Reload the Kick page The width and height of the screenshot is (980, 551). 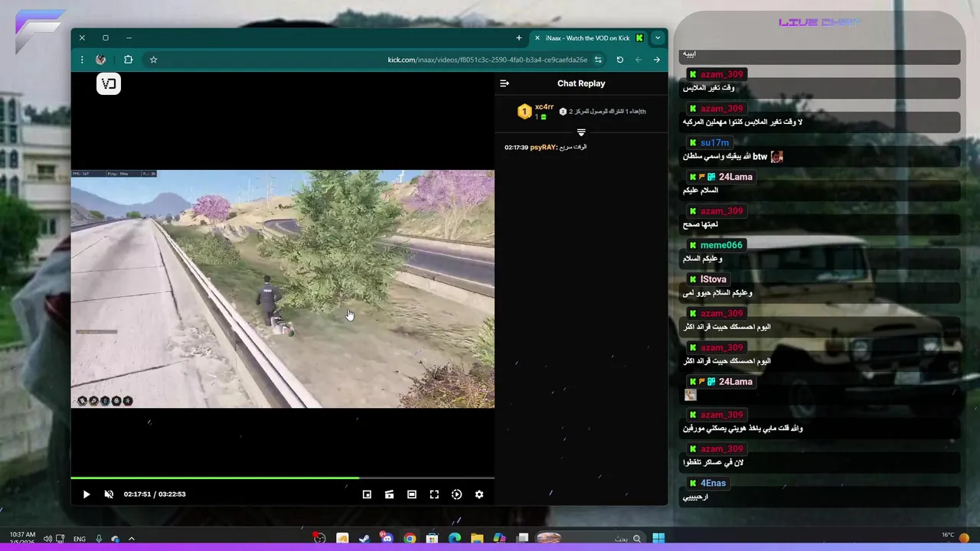pos(620,60)
